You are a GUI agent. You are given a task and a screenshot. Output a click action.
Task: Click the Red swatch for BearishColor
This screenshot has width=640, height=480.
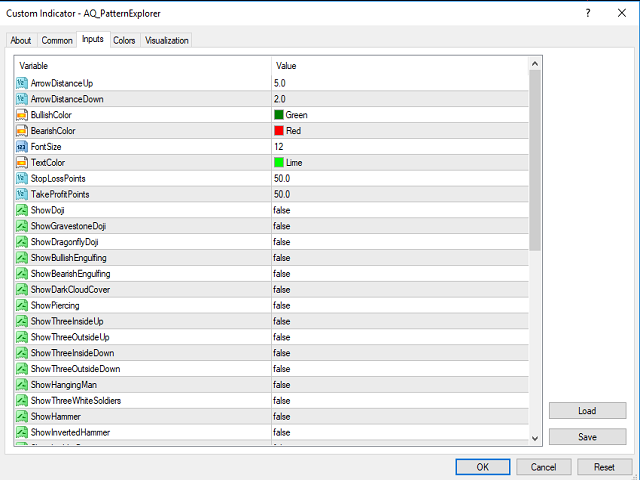[x=279, y=131]
